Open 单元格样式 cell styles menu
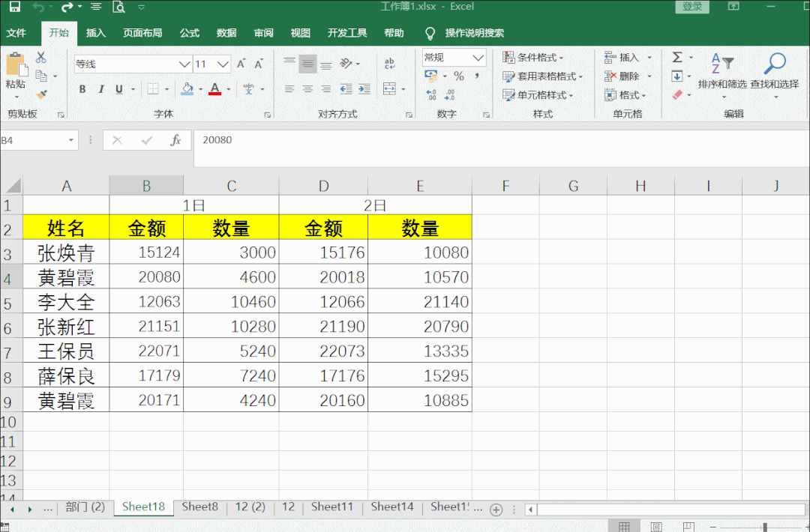 [538, 95]
